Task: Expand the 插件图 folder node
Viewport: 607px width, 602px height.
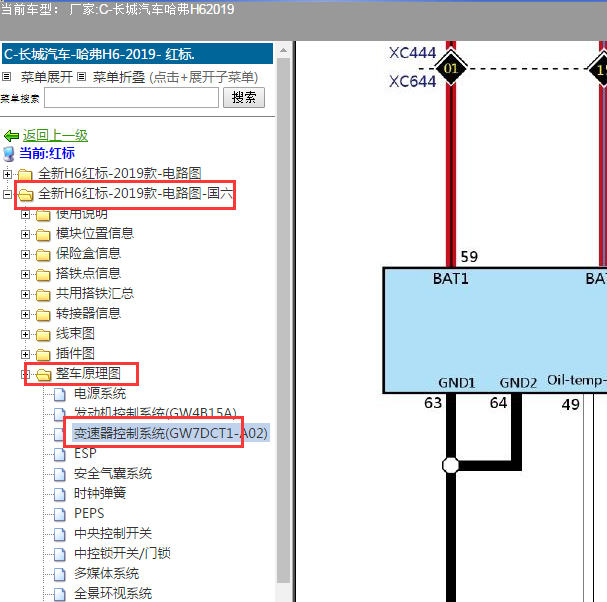Action: coord(26,354)
